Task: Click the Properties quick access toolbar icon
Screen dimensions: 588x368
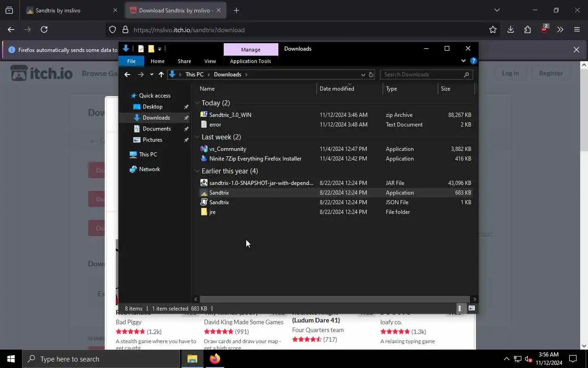Action: click(141, 49)
